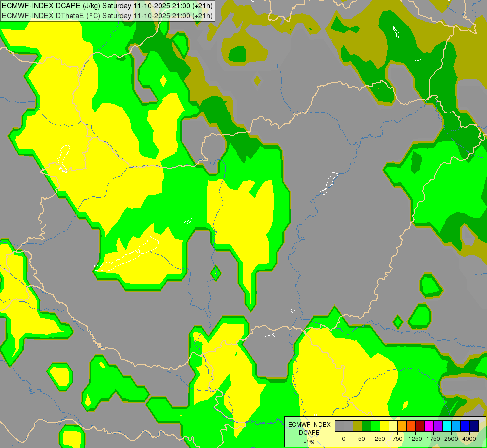487x448 pixels.
Task: Click the 250 tick label on legend
Action: (x=380, y=439)
